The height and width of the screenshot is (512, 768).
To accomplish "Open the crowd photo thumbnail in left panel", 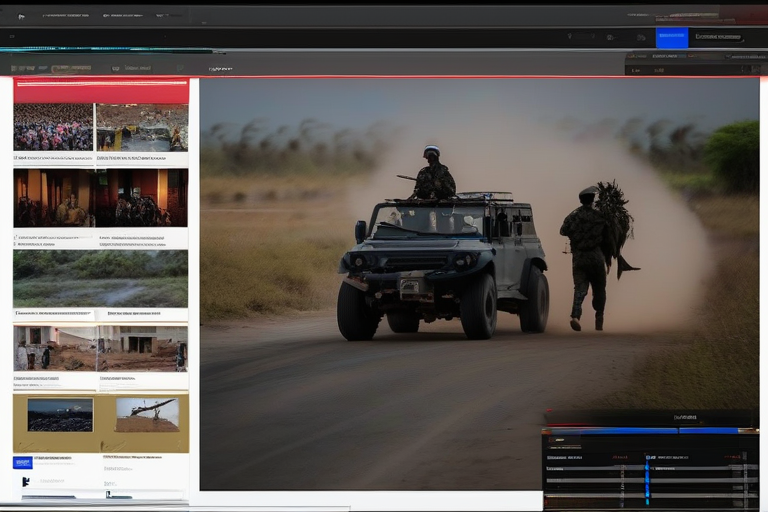I will tap(53, 127).
